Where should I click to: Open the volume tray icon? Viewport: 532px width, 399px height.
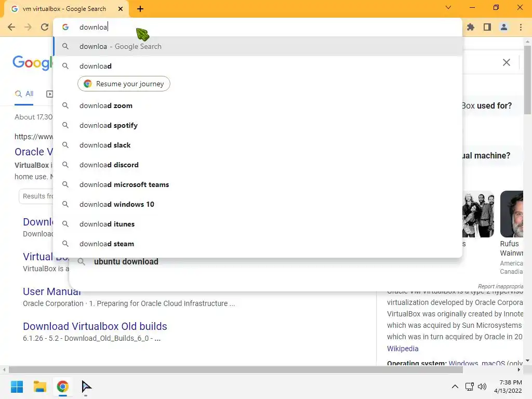click(482, 387)
